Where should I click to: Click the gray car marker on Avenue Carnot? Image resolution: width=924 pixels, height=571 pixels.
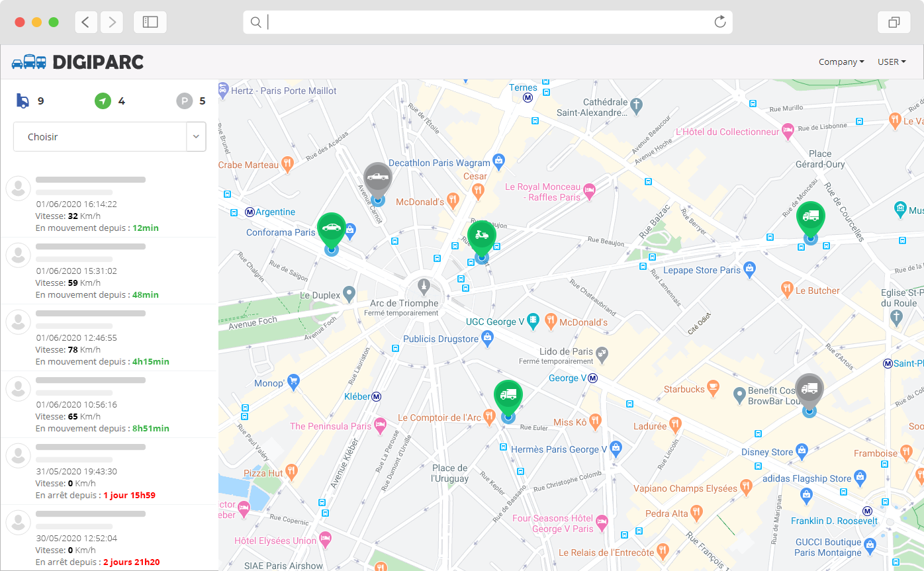[x=378, y=179]
